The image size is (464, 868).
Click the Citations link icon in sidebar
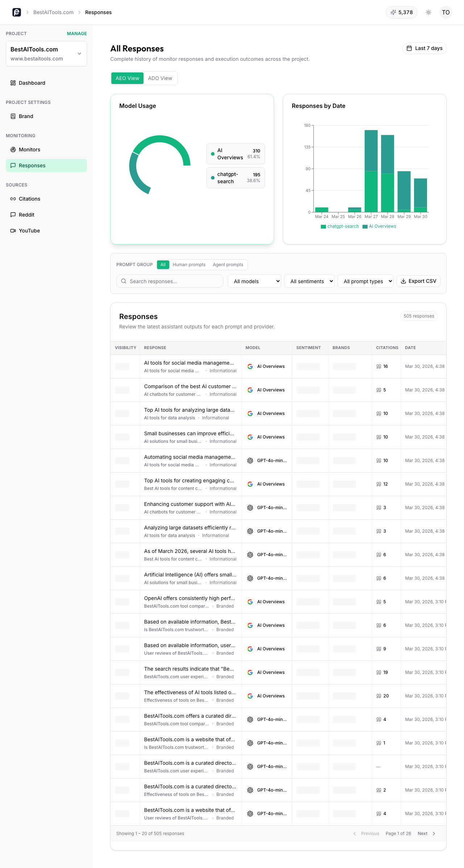[x=13, y=199]
